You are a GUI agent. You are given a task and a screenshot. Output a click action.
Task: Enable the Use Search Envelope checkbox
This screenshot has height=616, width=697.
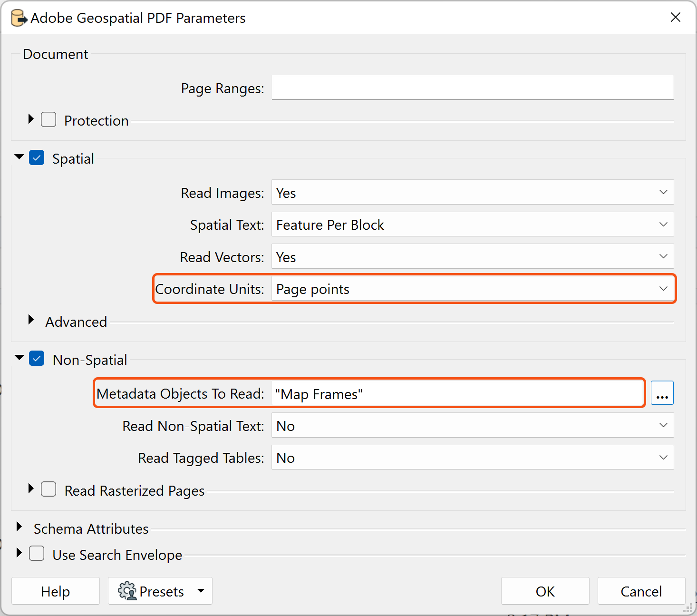37,554
